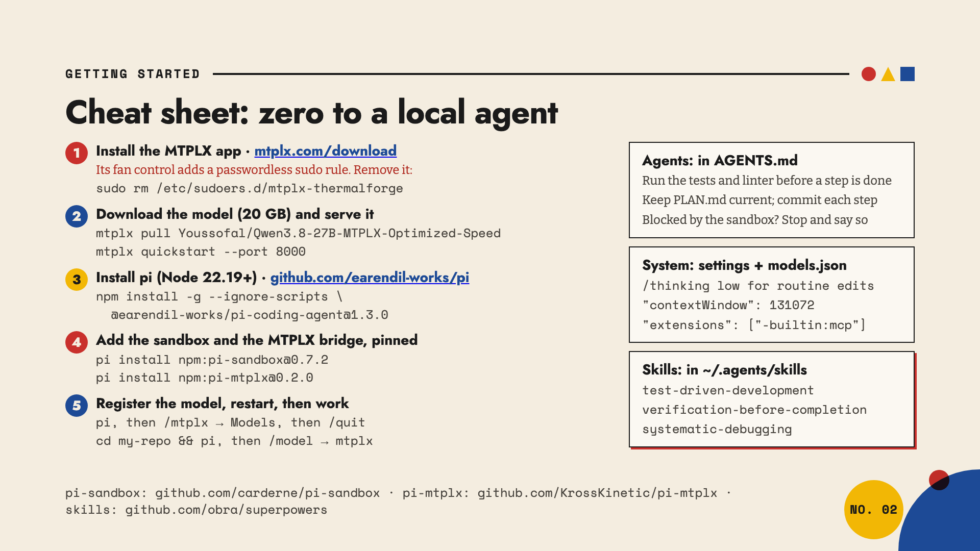Click 'Blocked by the sandbox? Stop and say so'
Viewport: 980px width, 551px height.
[x=755, y=220]
